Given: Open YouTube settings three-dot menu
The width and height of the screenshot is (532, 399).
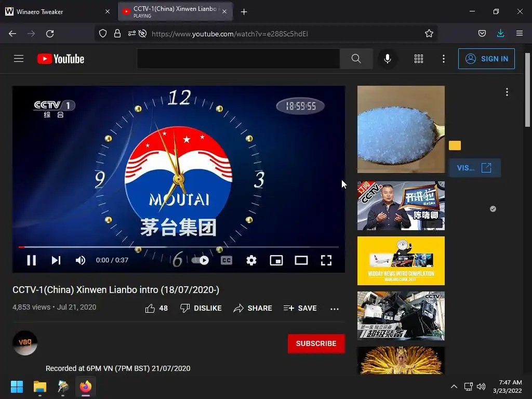Looking at the screenshot, I should [444, 59].
